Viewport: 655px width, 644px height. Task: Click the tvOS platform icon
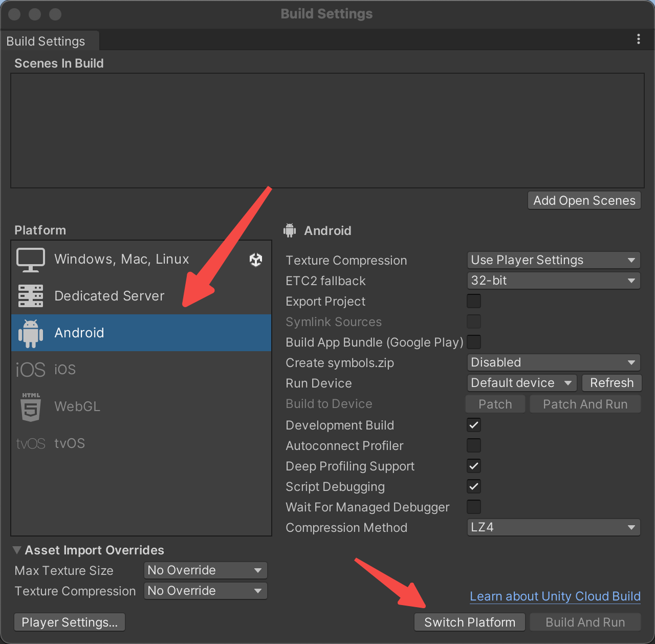pos(30,443)
